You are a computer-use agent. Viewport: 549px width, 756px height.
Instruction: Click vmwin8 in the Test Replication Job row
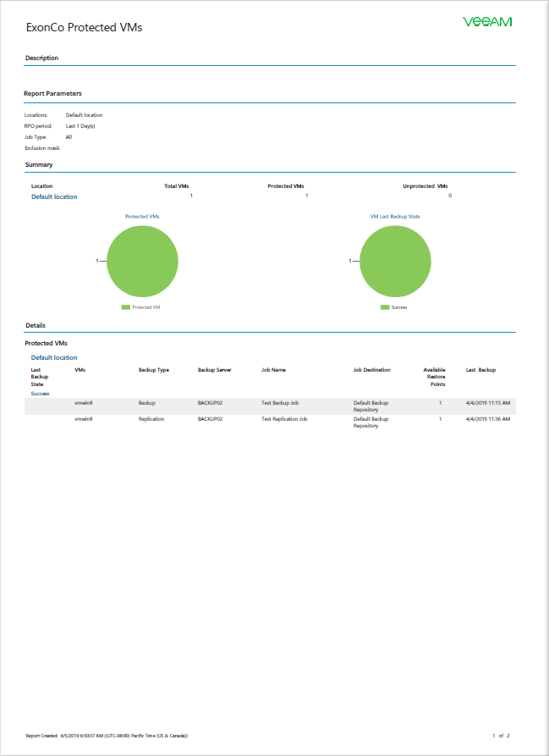(83, 419)
